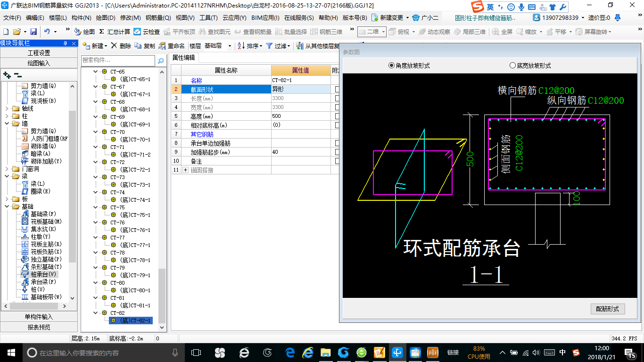Collapse the CT-65 component node
The height and width of the screenshot is (362, 644).
point(96,72)
